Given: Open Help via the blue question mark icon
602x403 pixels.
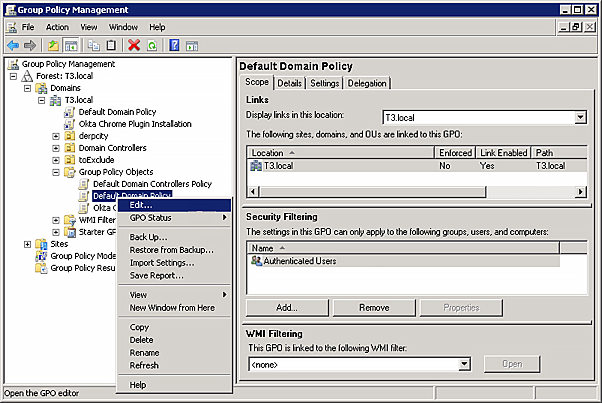Looking at the screenshot, I should point(174,45).
